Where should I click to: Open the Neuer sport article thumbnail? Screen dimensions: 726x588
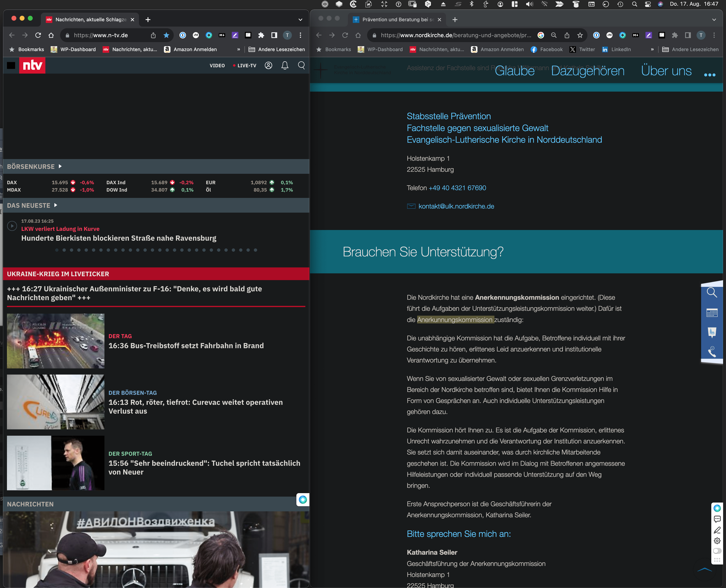(x=56, y=463)
